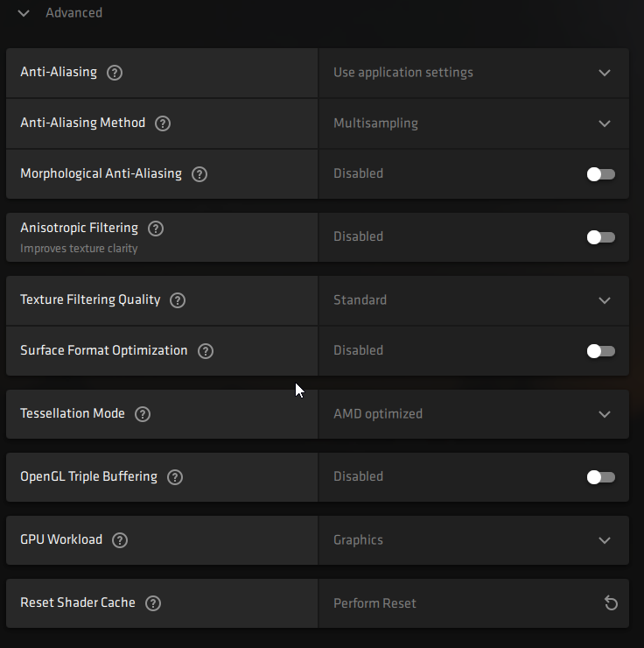Open GPU Workload Graphics dropdown
The height and width of the screenshot is (648, 644).
(x=472, y=540)
